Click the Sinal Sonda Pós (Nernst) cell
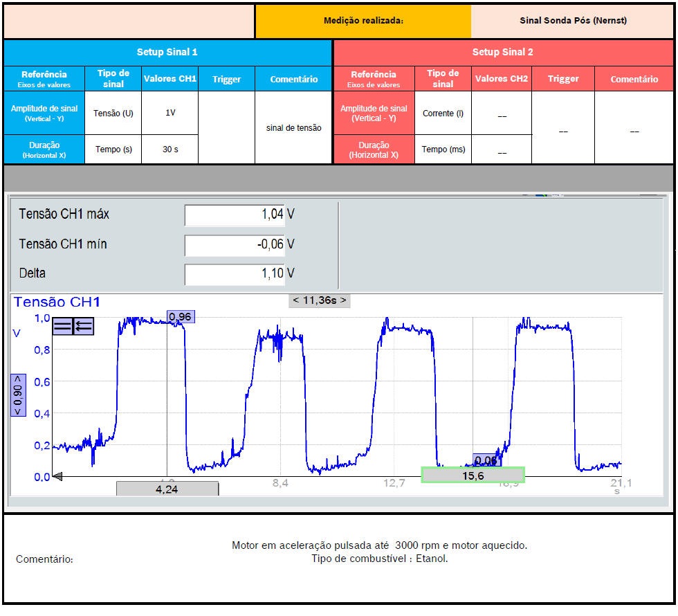 point(573,21)
